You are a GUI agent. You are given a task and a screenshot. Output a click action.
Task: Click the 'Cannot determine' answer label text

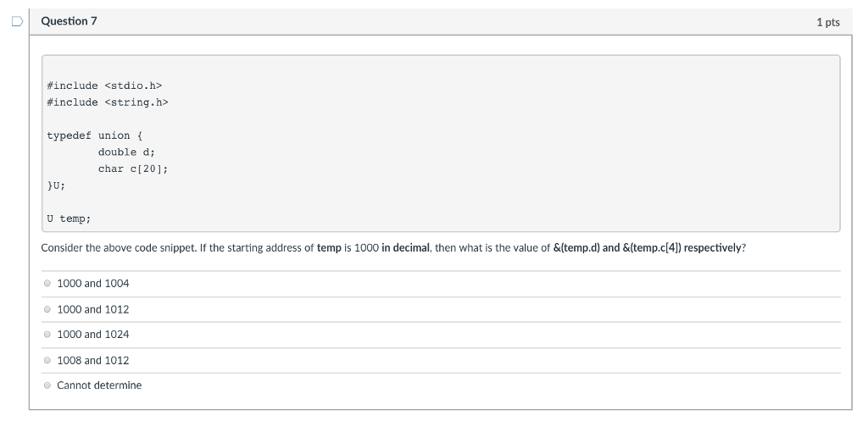click(x=99, y=385)
